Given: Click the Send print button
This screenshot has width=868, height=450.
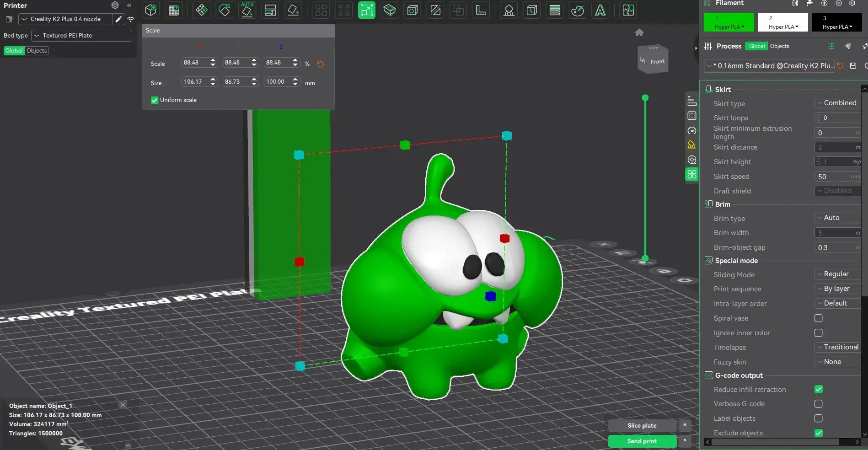Looking at the screenshot, I should (x=642, y=441).
